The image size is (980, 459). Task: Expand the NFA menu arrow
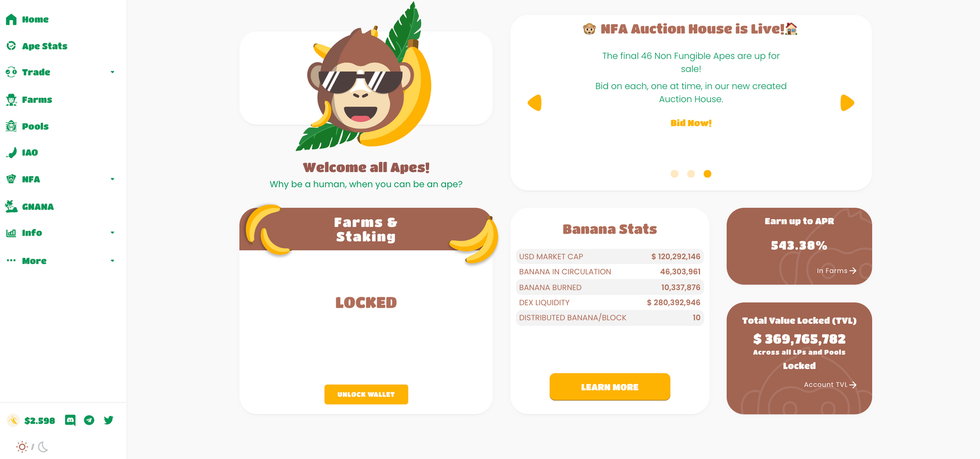coord(112,179)
